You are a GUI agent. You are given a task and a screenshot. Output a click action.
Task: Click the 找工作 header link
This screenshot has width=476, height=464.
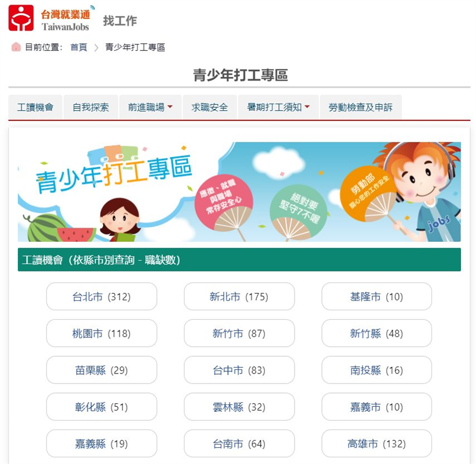(x=120, y=21)
